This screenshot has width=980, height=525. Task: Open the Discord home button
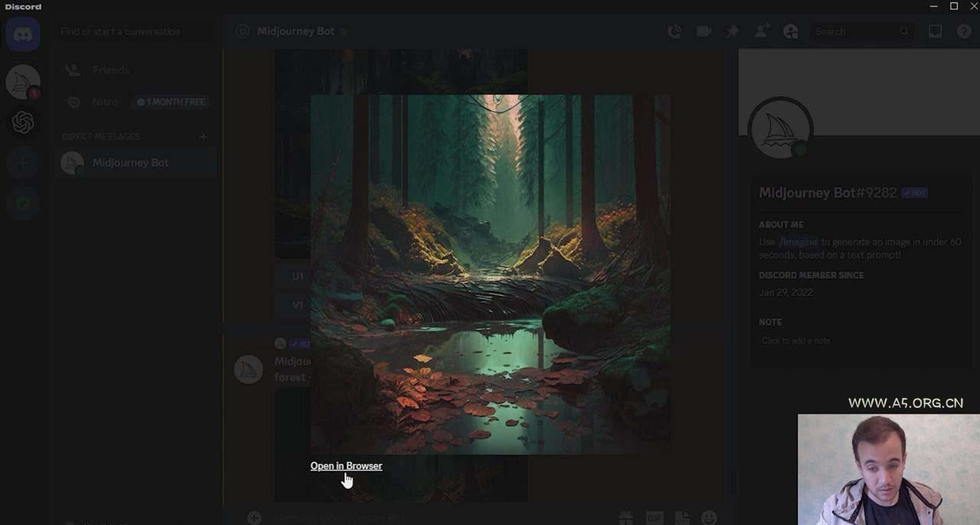click(23, 34)
